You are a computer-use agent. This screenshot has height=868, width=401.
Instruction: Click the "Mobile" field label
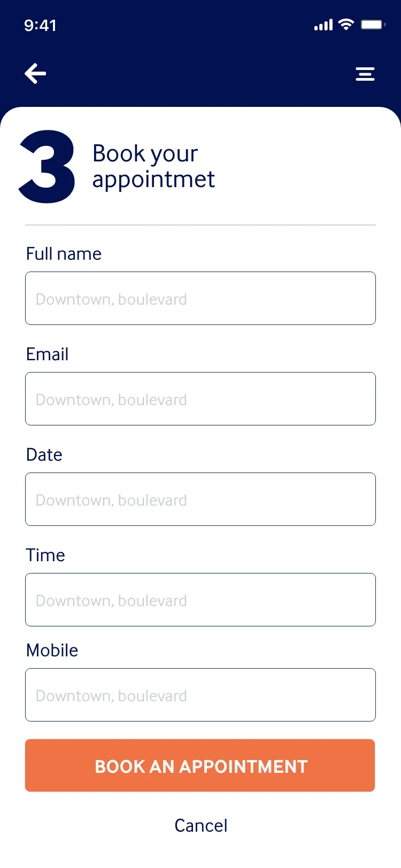tap(52, 650)
